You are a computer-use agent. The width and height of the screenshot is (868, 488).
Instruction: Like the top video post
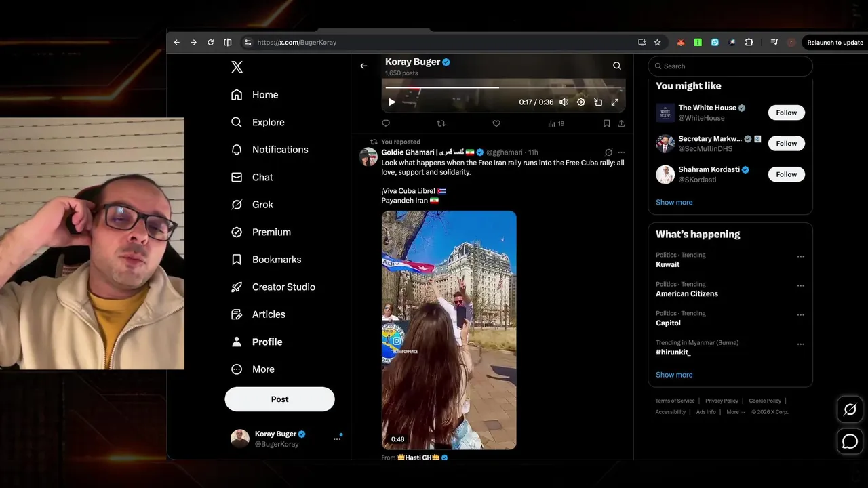click(496, 123)
